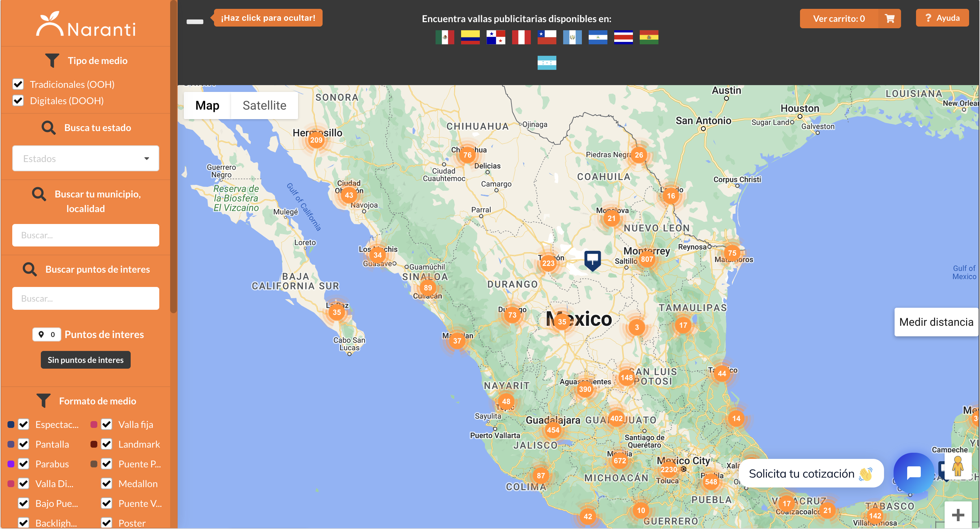Zoom in with the map plus button

(958, 515)
